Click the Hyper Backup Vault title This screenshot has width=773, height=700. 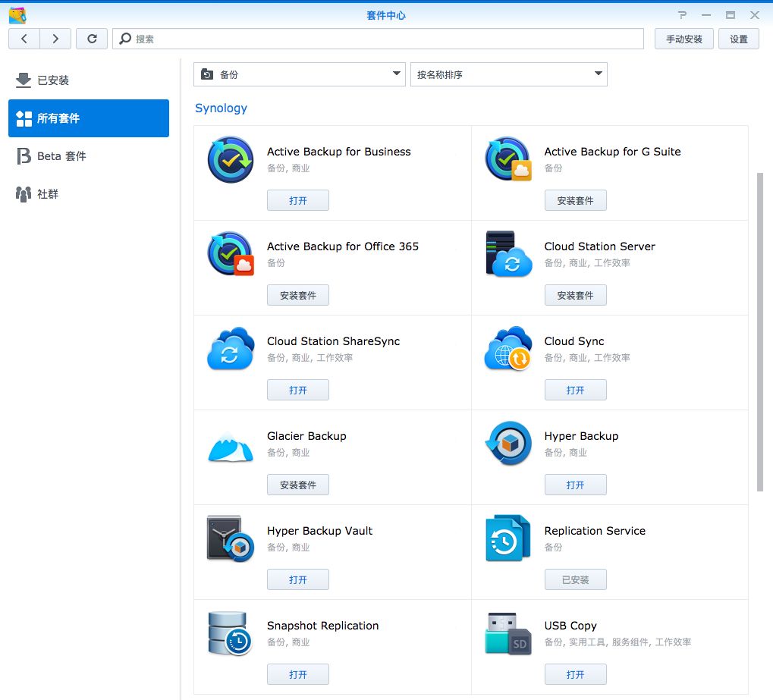click(319, 531)
